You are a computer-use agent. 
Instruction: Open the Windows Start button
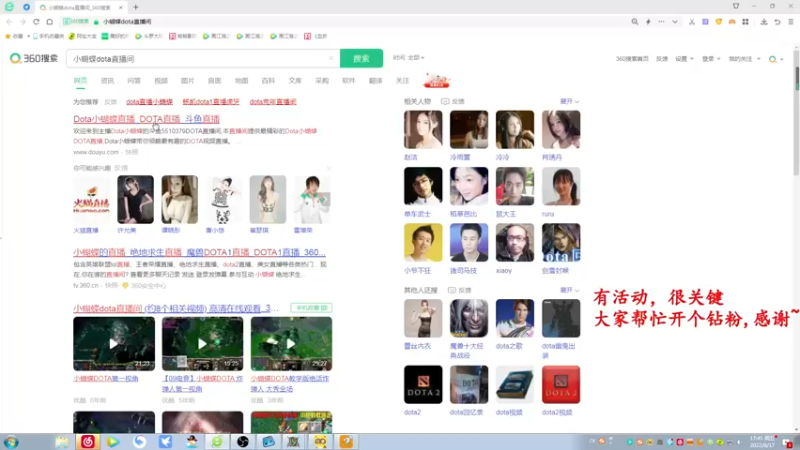tap(11, 442)
